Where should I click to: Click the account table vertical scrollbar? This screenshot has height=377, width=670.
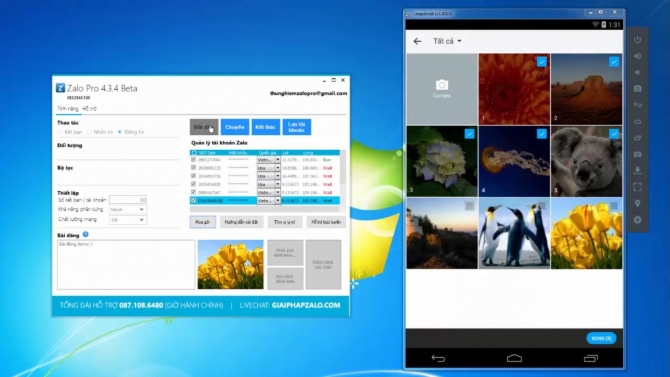(342, 177)
